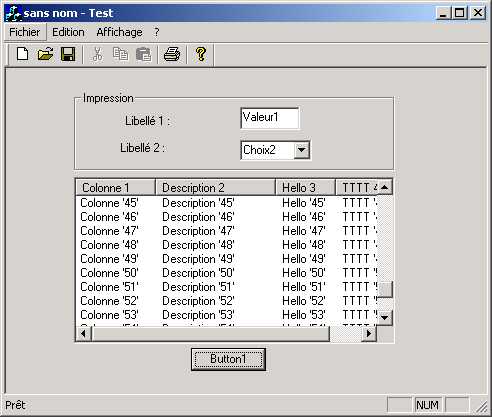The height and width of the screenshot is (417, 492).
Task: Click the Cut scissors icon
Action: [97, 54]
